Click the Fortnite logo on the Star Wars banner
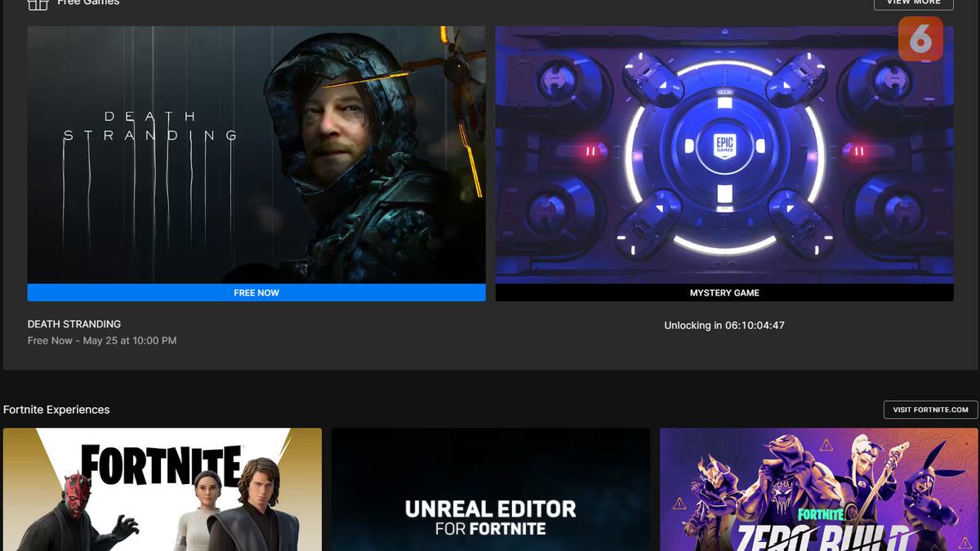This screenshot has height=551, width=980. tap(161, 459)
